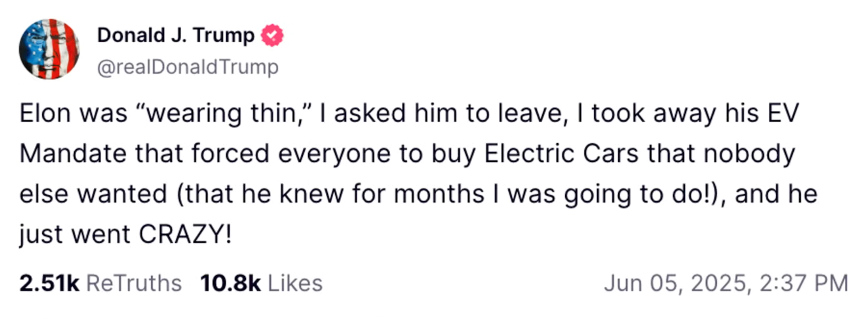Click the 2:37 PM time text
868x320 pixels.
click(804, 283)
